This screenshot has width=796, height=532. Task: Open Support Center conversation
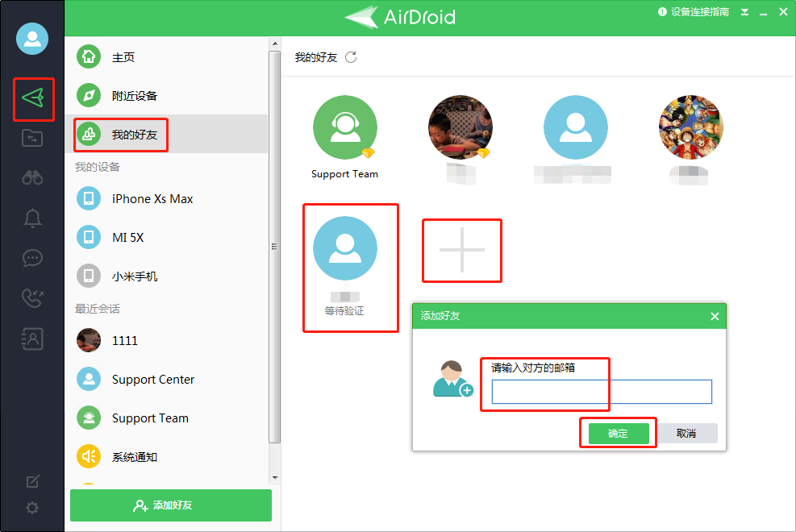[166, 379]
